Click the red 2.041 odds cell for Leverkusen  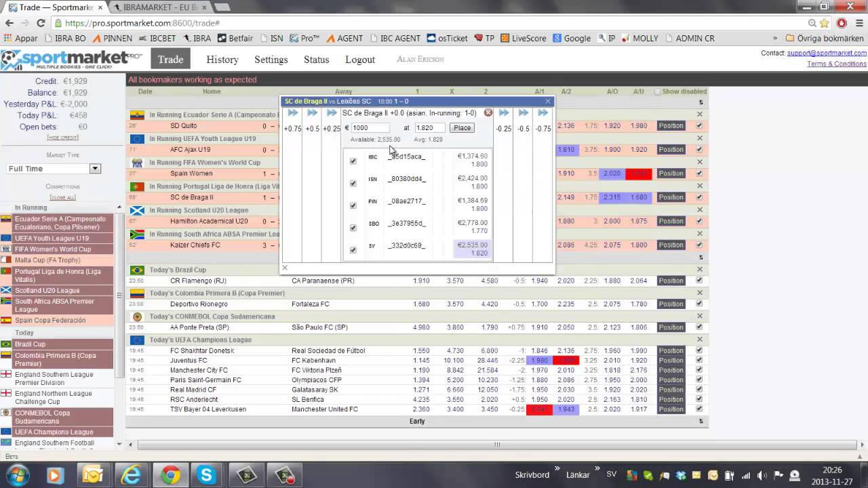[x=539, y=409]
